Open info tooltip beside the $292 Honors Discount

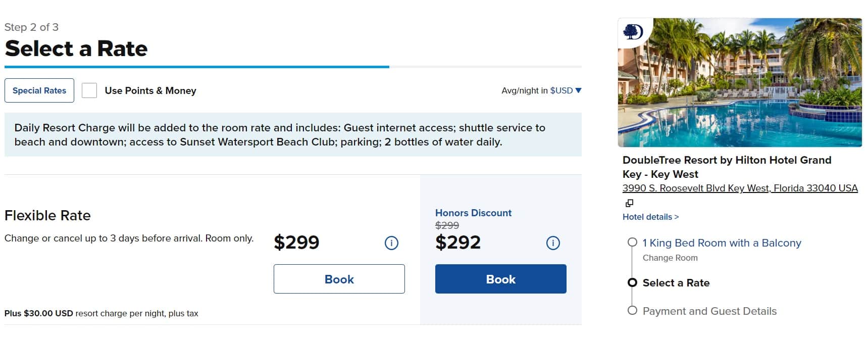tap(552, 243)
